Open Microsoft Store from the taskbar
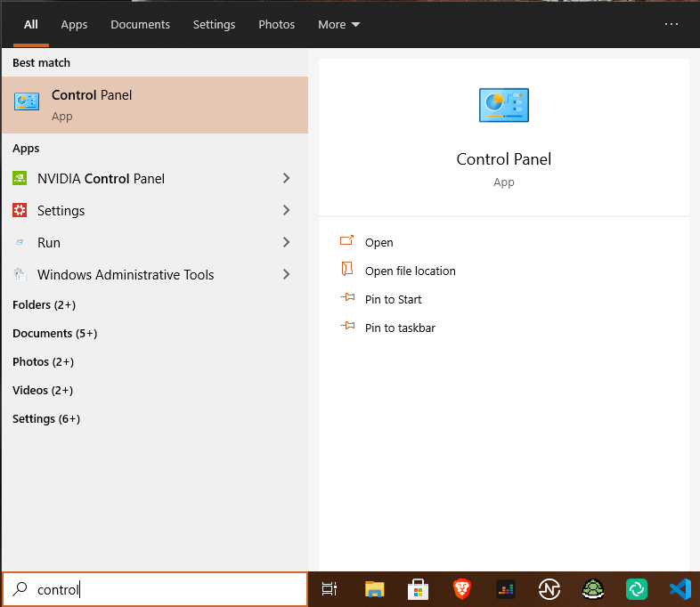700x607 pixels. click(x=418, y=589)
